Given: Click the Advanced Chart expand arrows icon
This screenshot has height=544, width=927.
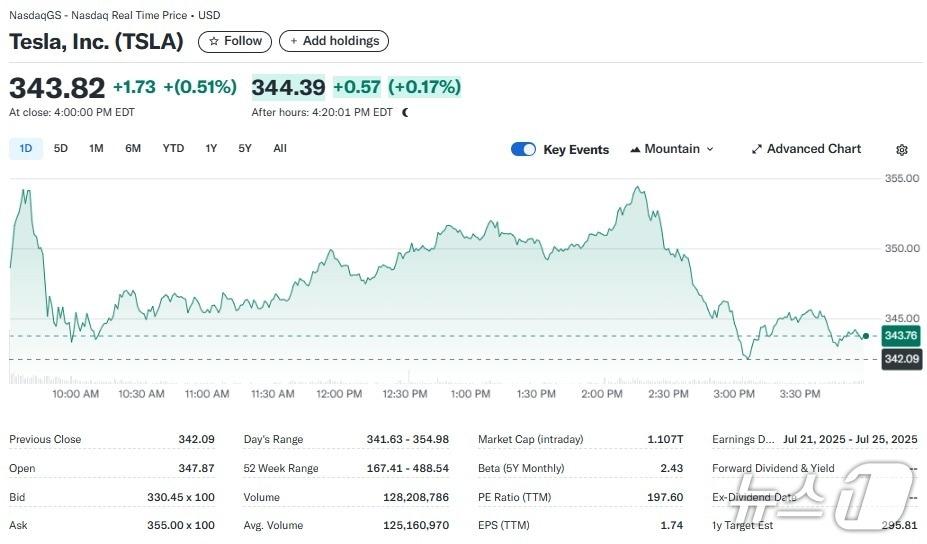Looking at the screenshot, I should [757, 149].
